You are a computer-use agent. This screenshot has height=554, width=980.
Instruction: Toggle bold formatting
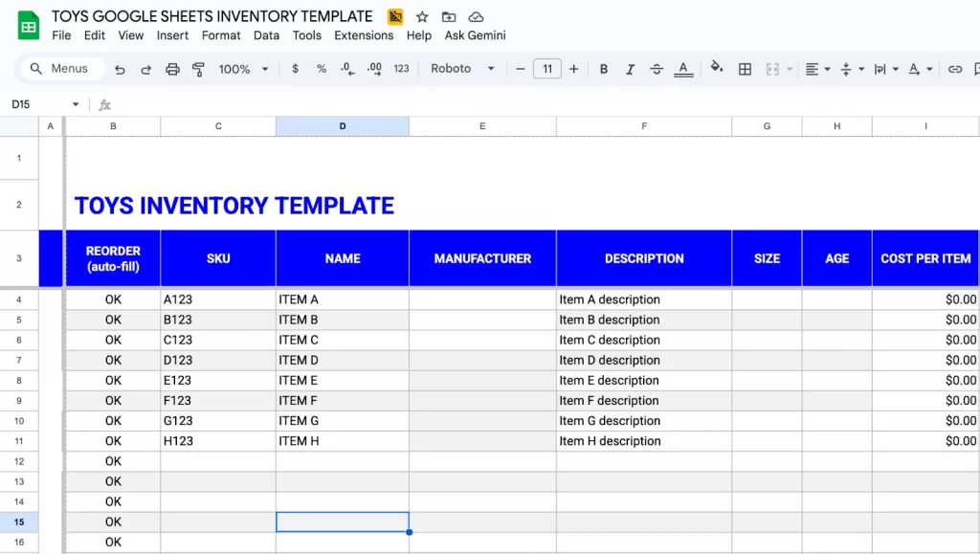604,69
